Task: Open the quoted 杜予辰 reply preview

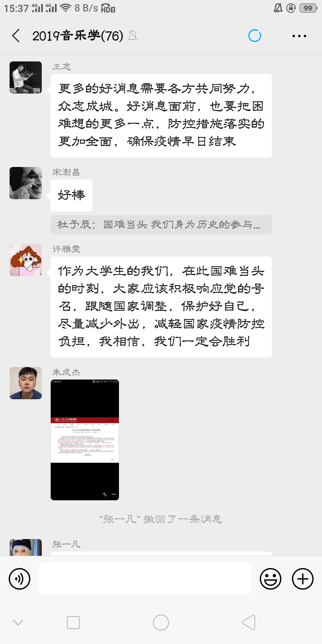Action: point(161,225)
